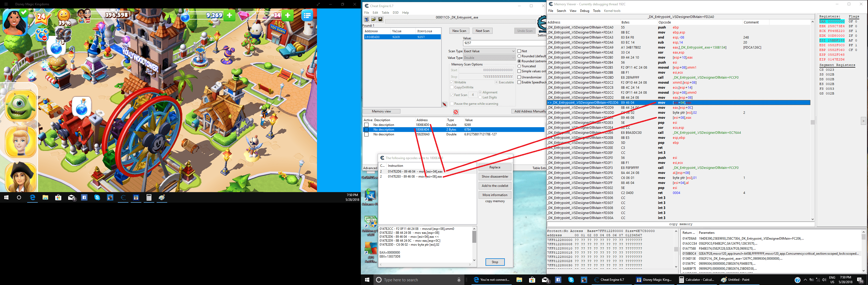The image size is (868, 285).
Task: Select the Truncated radio button
Action: (520, 66)
